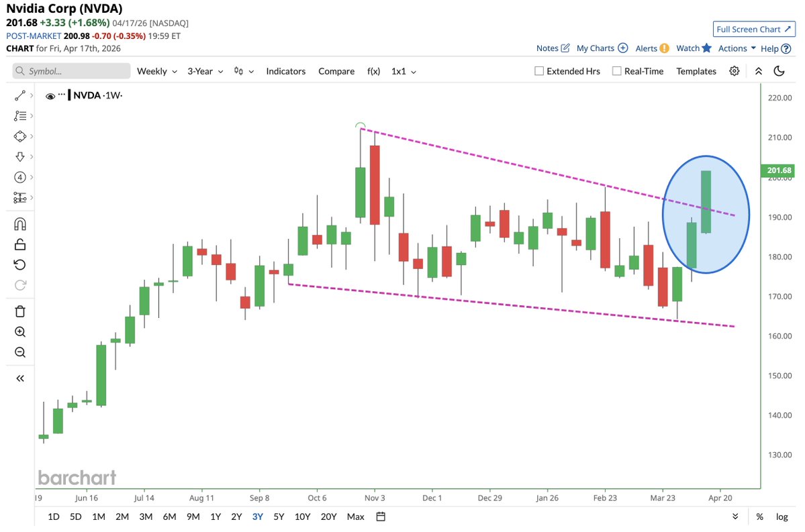This screenshot has width=805, height=532.
Task: Toggle the magnet snap mode
Action: pos(20,224)
